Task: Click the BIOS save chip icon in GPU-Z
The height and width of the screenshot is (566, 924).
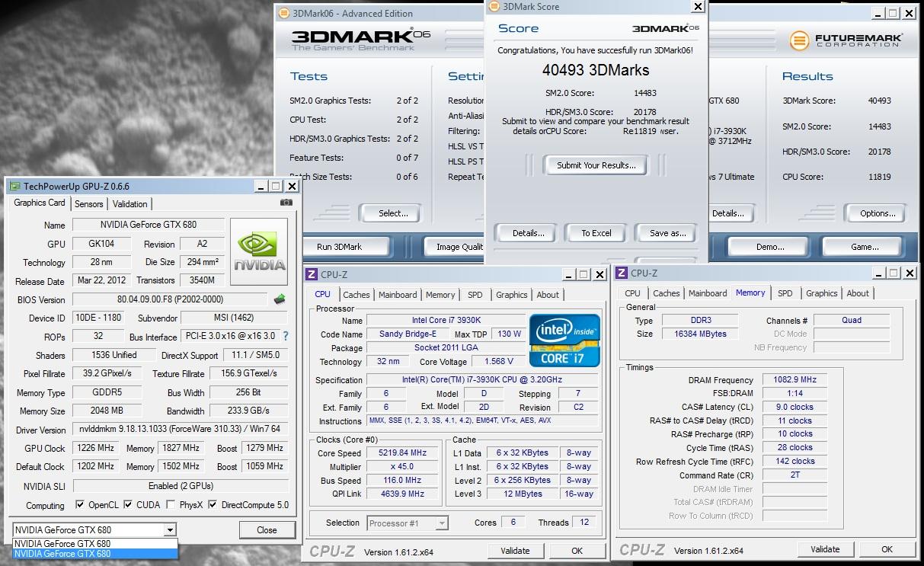Action: point(280,299)
